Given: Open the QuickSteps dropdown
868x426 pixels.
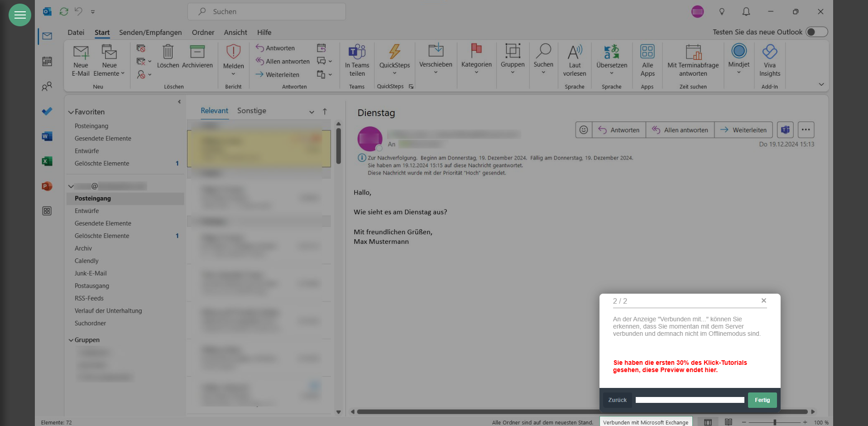Looking at the screenshot, I should [x=394, y=60].
